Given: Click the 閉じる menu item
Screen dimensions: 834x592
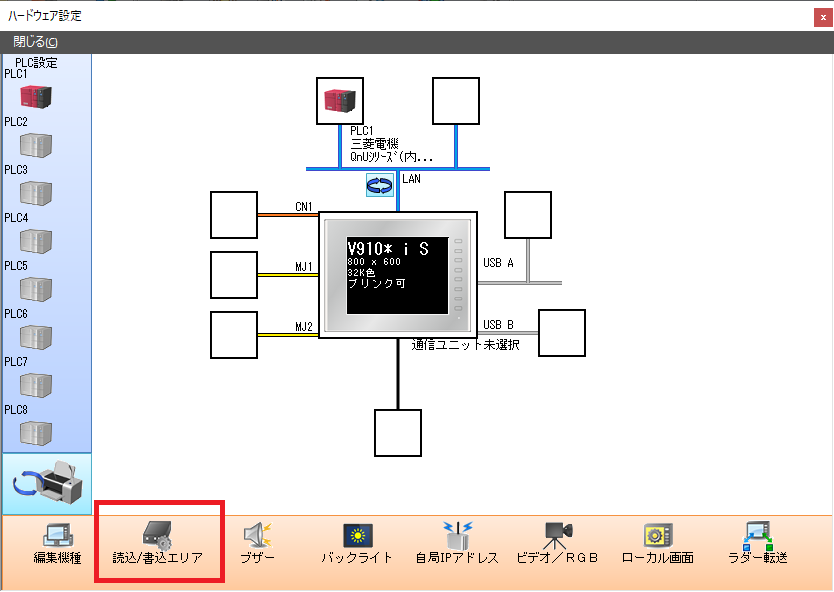Looking at the screenshot, I should (x=35, y=41).
